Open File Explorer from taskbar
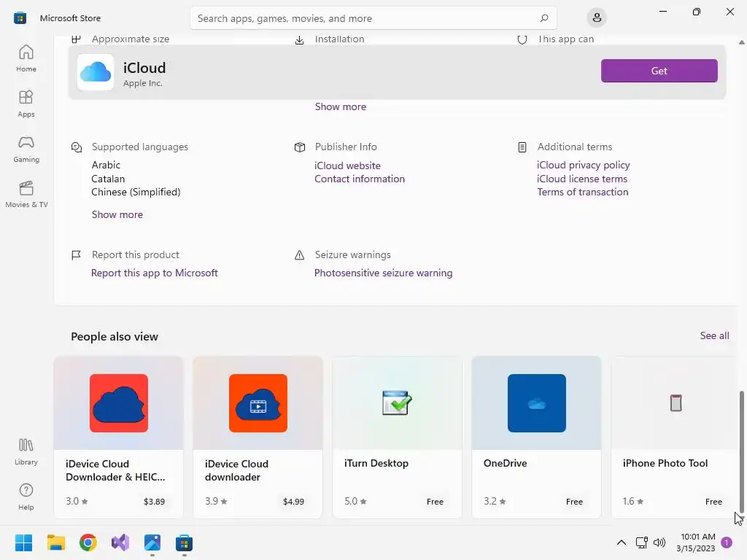747x560 pixels. (55, 542)
